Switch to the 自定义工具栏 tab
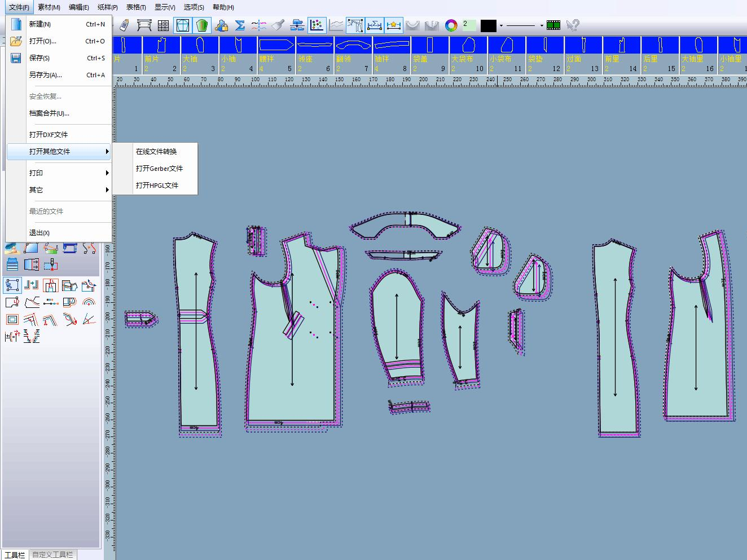 pos(52,555)
